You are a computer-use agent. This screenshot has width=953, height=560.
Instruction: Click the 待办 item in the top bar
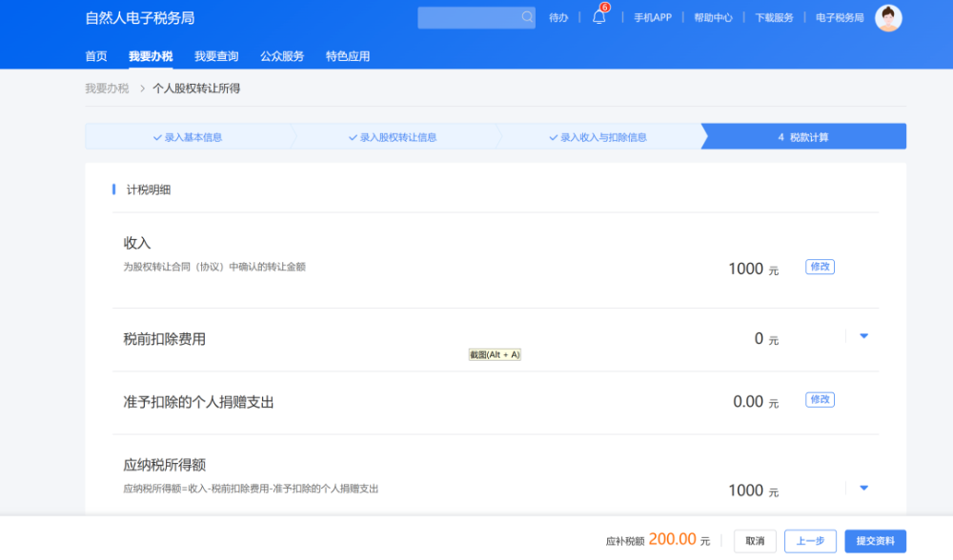coord(558,17)
